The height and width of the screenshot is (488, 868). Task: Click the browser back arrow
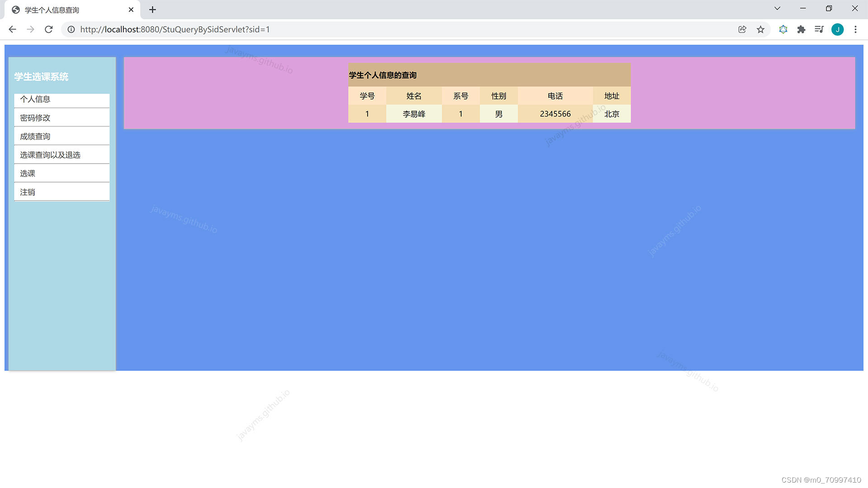12,29
